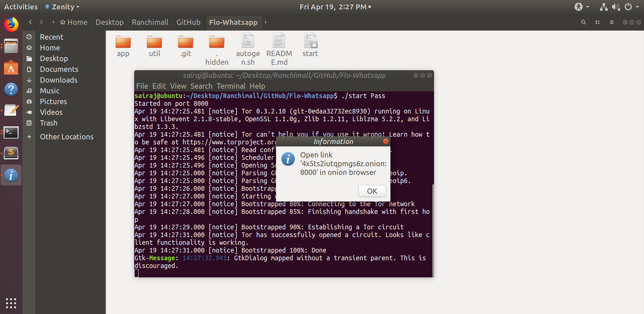This screenshot has width=644, height=314.
Task: Open the Zenity application menu dropdown
Action: 62,6
